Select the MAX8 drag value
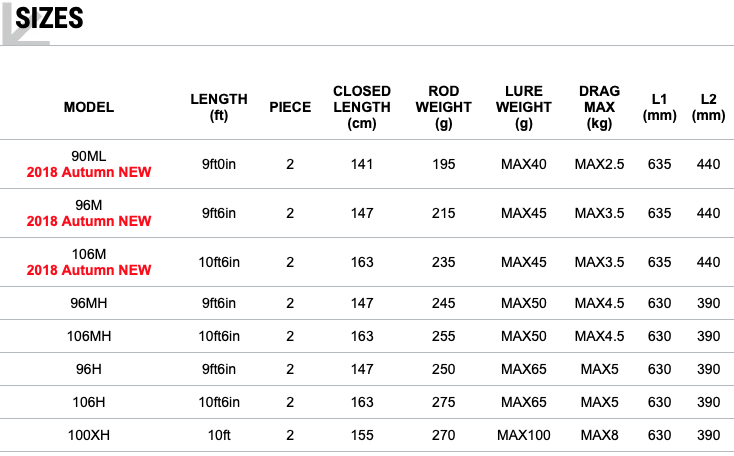 tap(600, 435)
